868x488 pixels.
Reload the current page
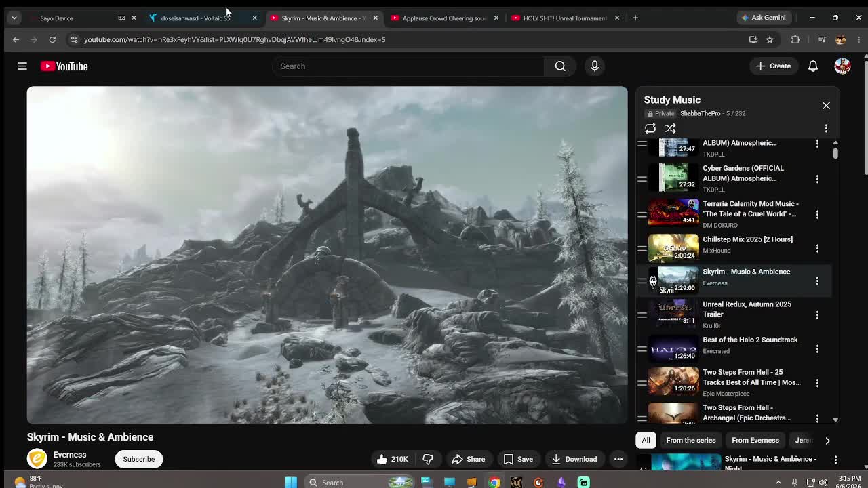(x=52, y=39)
